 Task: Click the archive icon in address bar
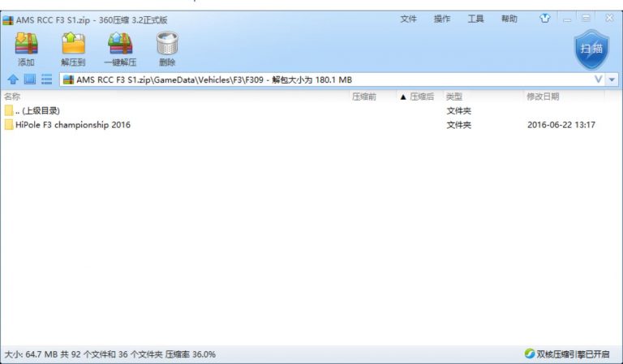pos(68,79)
